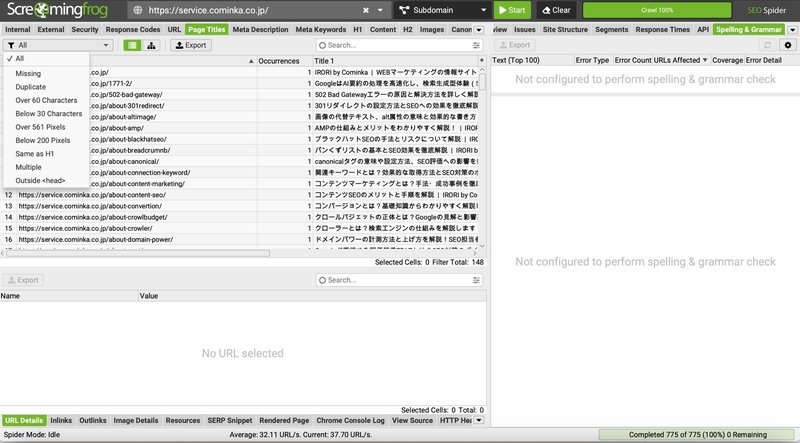Choose 'Over 60 Characters' filter option
800x443 pixels.
[x=48, y=101]
